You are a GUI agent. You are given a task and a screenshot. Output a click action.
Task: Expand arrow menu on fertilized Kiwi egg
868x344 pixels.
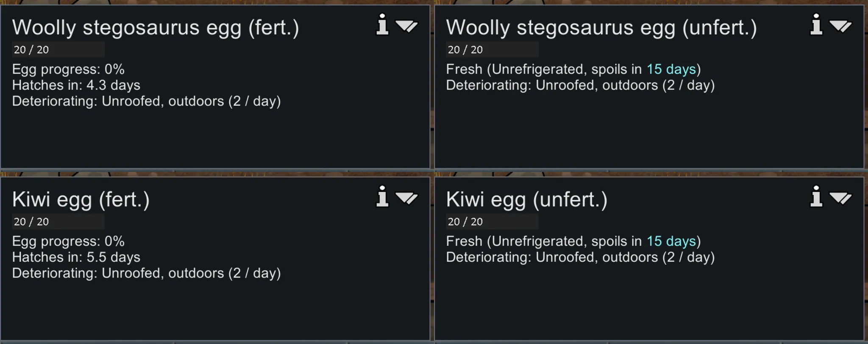tap(407, 198)
